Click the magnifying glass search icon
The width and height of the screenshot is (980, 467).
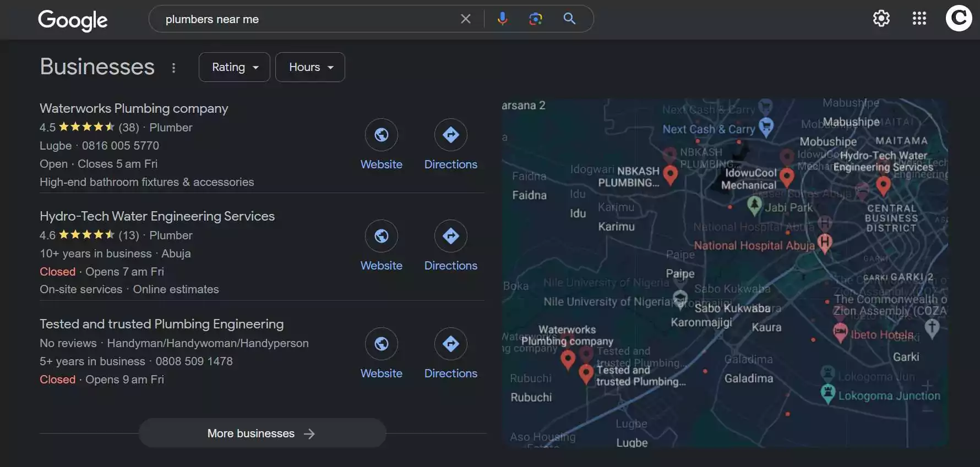click(570, 19)
